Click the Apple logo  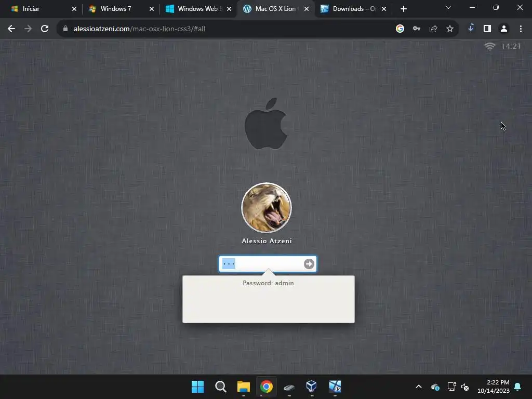[x=266, y=124]
